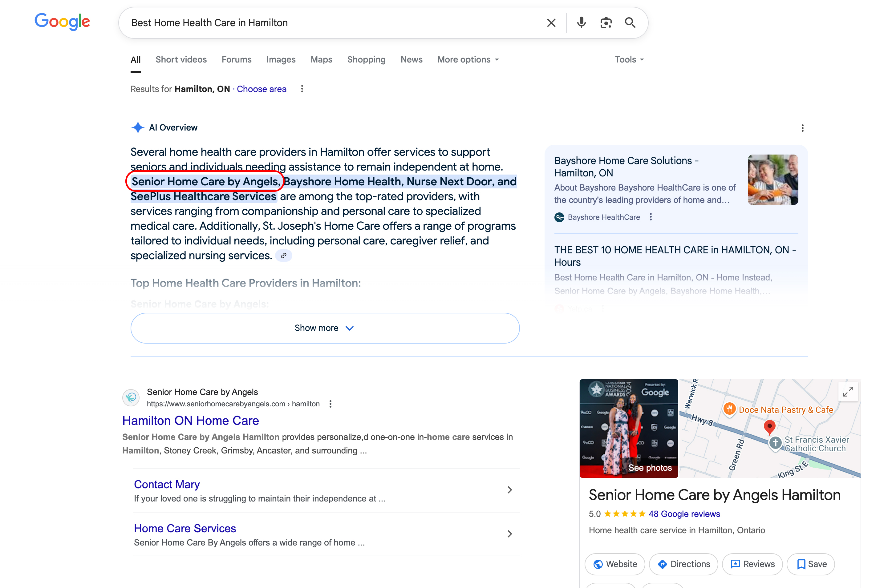
Task: Expand AI Overview with Show more
Action: (x=325, y=328)
